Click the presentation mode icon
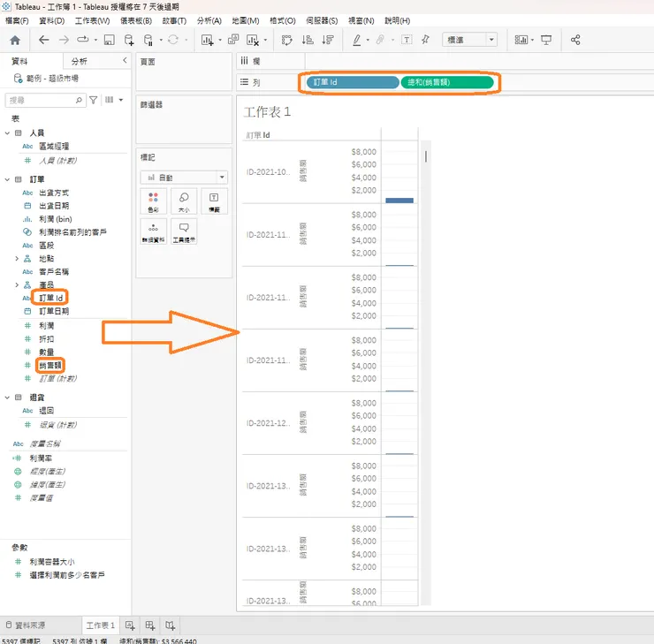The width and height of the screenshot is (654, 644). [546, 40]
